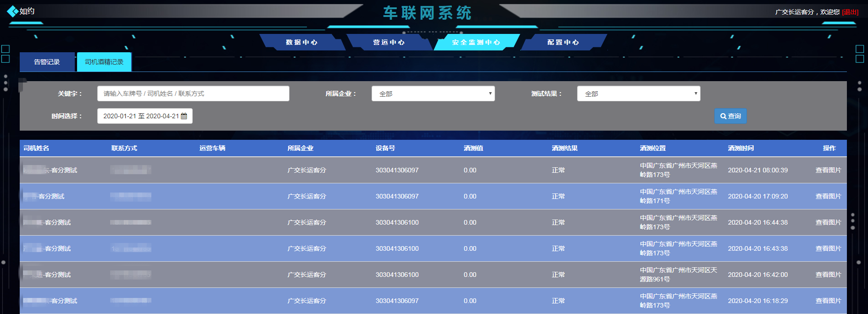
Task: Click the top-left square decoration icon
Action: [6, 49]
